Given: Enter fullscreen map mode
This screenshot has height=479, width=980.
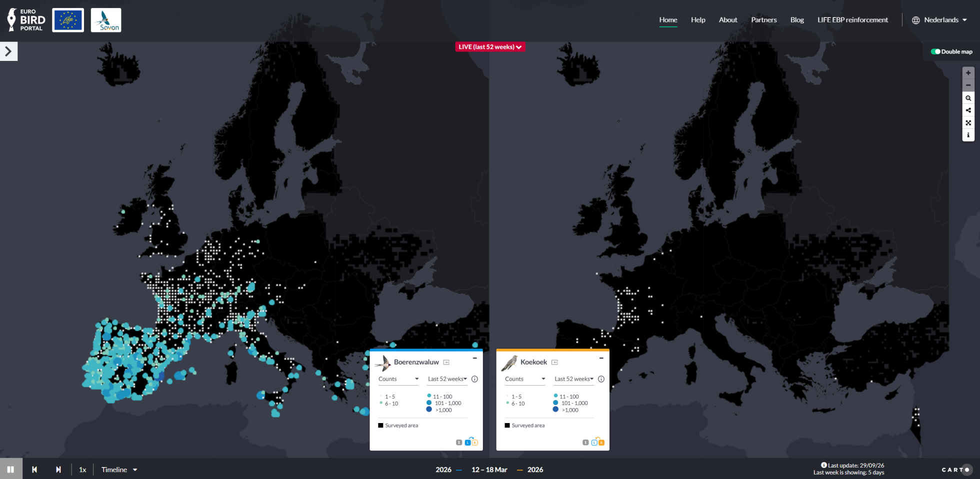Looking at the screenshot, I should tap(968, 123).
